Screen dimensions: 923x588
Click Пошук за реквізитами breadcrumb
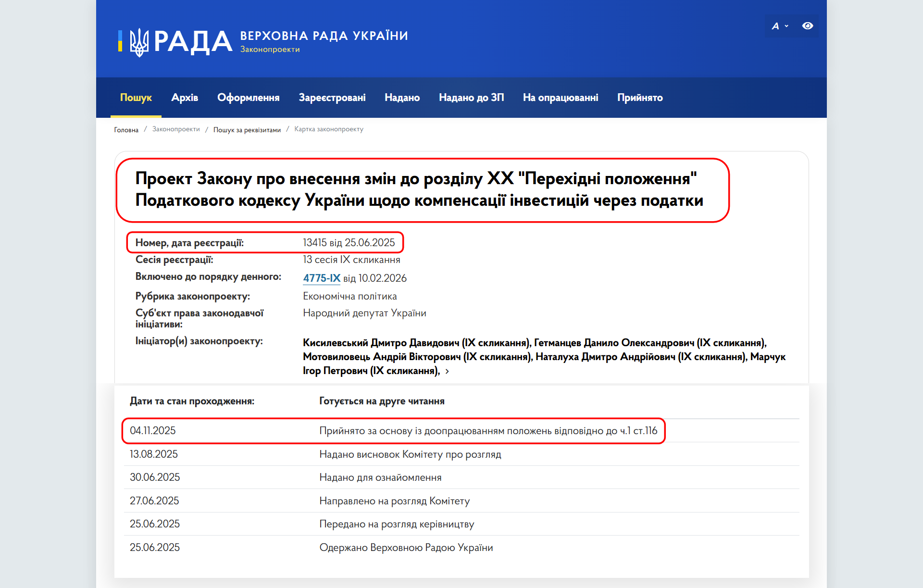coord(247,130)
